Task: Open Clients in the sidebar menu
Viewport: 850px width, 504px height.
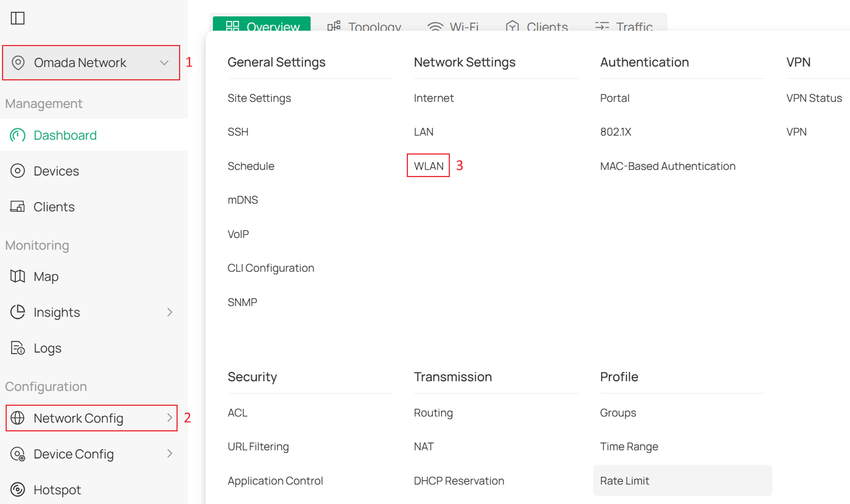Action: (94, 207)
